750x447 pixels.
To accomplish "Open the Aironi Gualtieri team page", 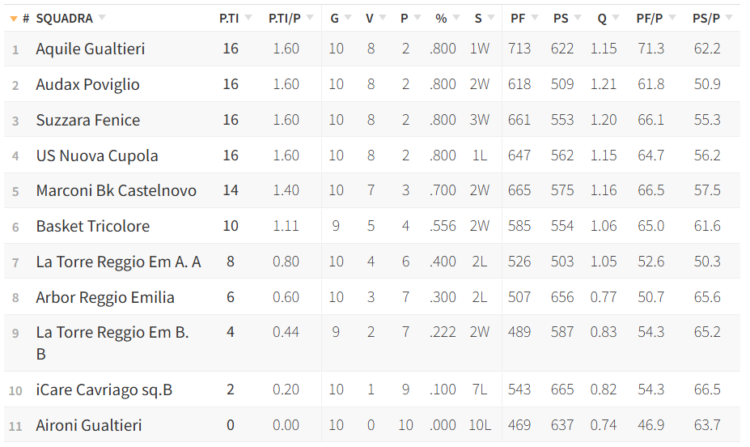I will (x=89, y=425).
